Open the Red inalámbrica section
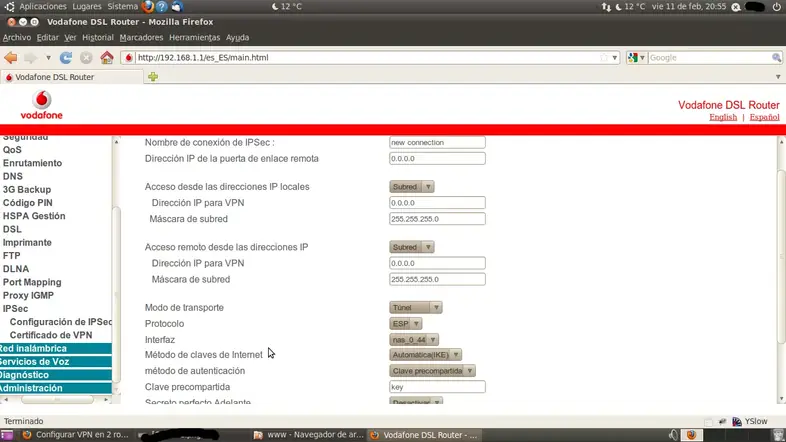The height and width of the screenshot is (442, 786). coord(56,348)
